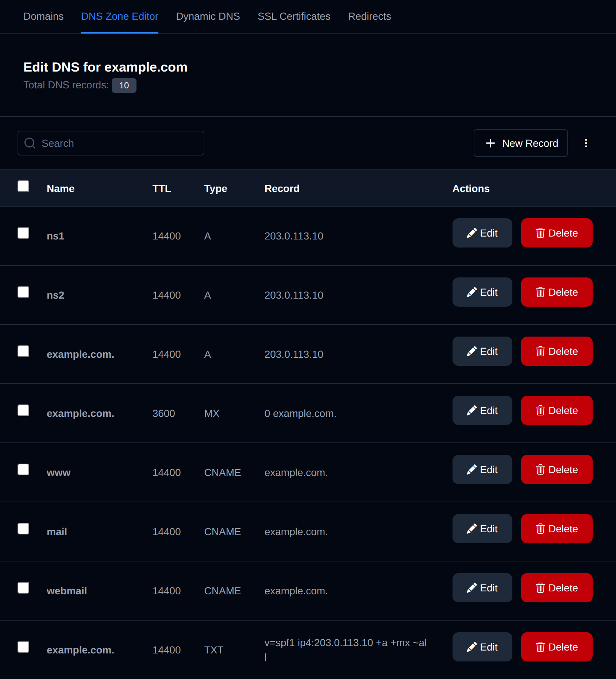Tick the www row checkbox
Viewport: 616px width, 679px height.
[23, 469]
